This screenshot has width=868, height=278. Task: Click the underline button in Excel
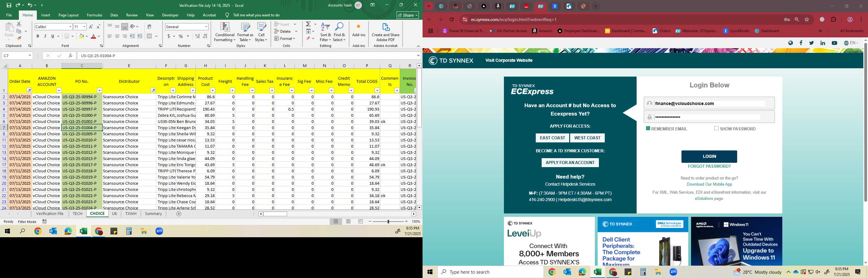(x=53, y=36)
